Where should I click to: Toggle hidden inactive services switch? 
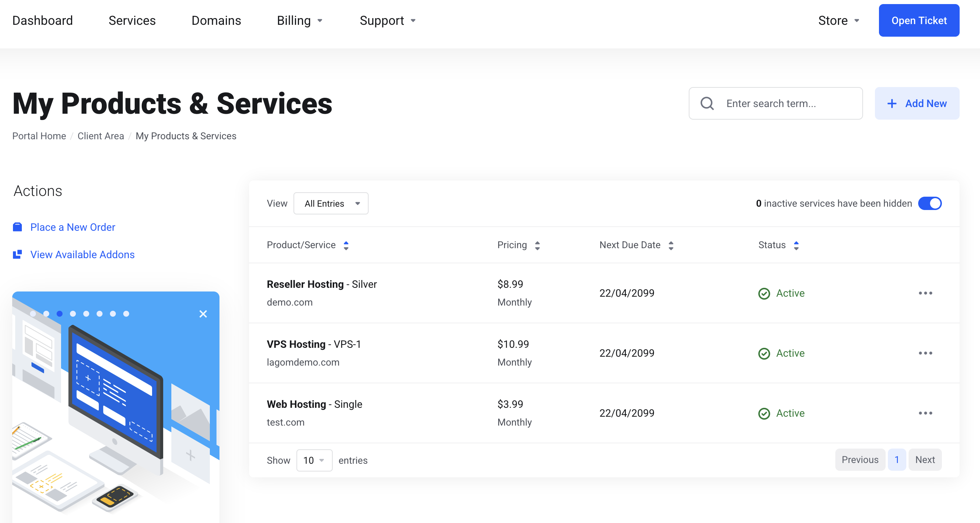point(929,203)
